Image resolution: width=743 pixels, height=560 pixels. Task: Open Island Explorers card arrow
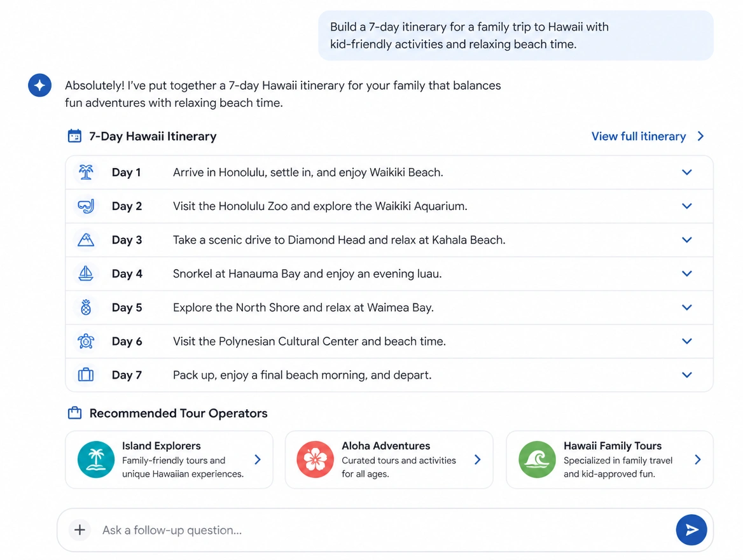(x=257, y=459)
